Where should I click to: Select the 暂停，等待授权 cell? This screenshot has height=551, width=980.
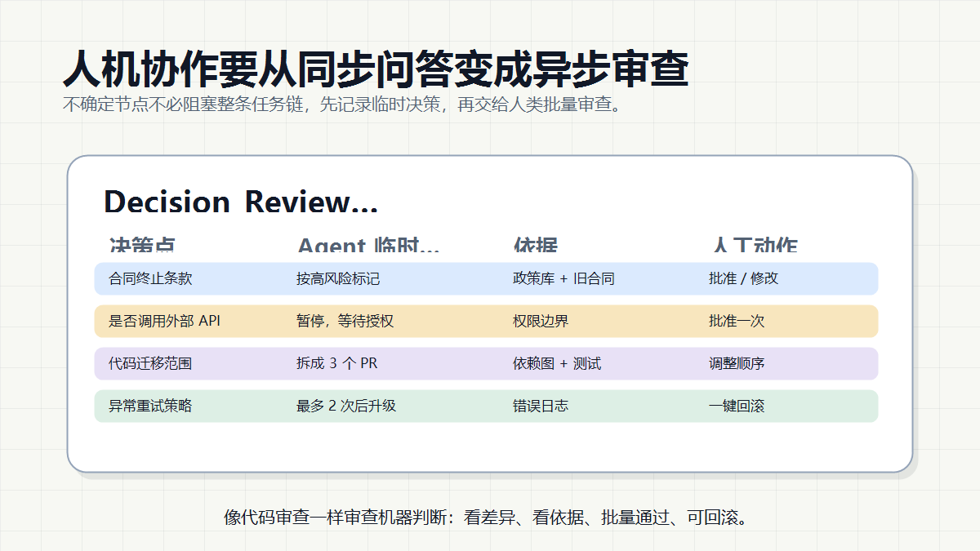(345, 321)
